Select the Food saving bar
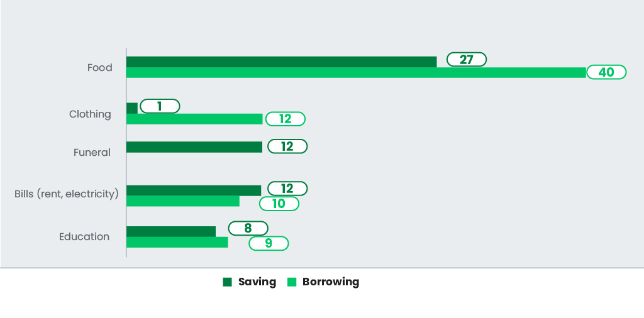Viewport: 644px width, 318px height. [281, 62]
